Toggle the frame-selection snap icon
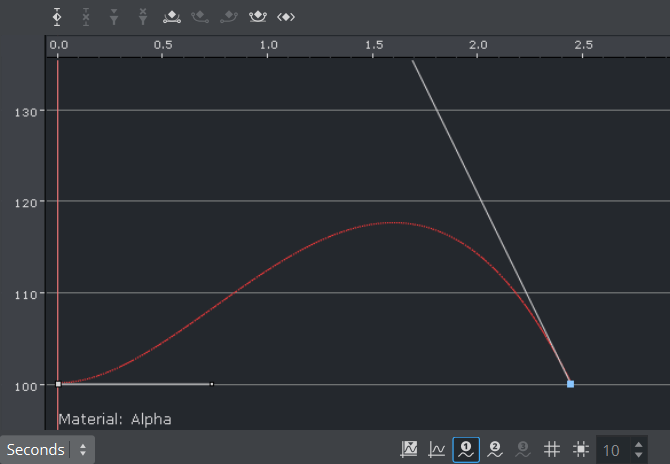Screen dimensions: 670x464 coord(579,450)
